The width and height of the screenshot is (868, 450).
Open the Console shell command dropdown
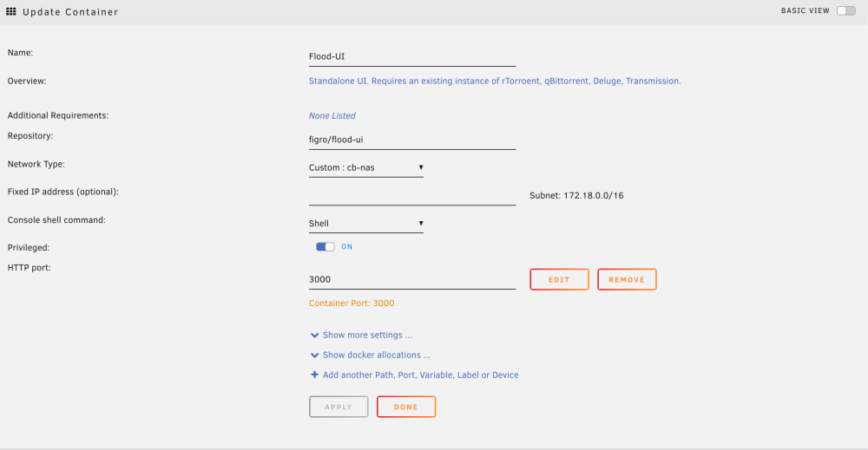366,224
